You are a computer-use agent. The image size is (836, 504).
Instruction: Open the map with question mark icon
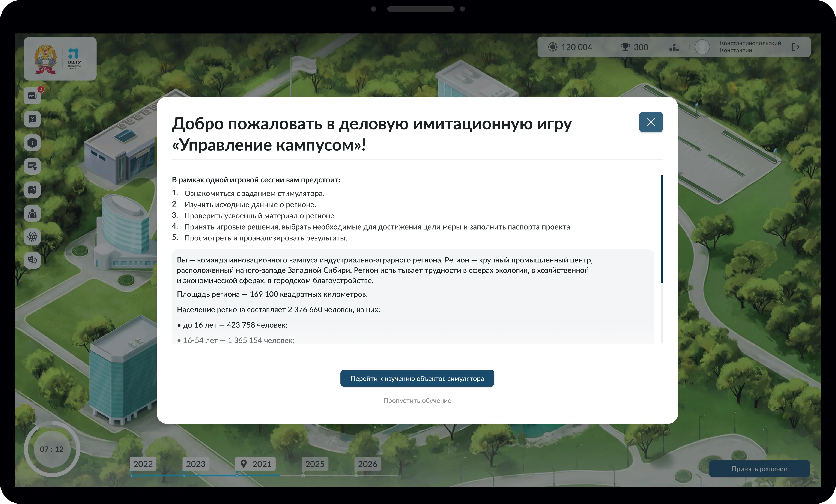coord(32,190)
